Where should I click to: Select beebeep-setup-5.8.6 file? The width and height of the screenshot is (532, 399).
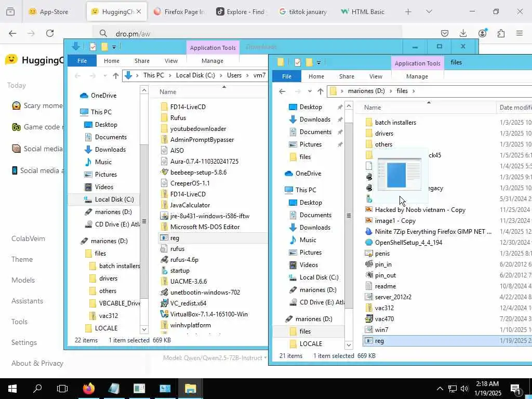[x=198, y=172]
